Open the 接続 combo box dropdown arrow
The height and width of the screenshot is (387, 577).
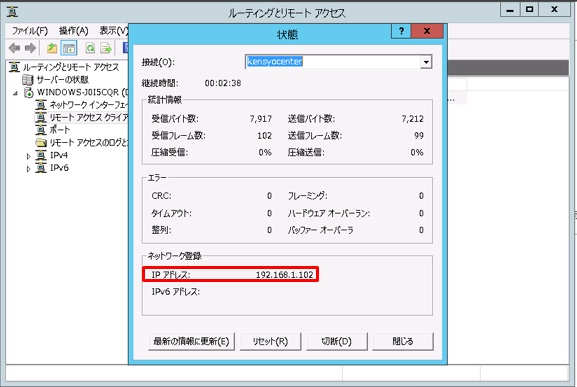tap(426, 62)
